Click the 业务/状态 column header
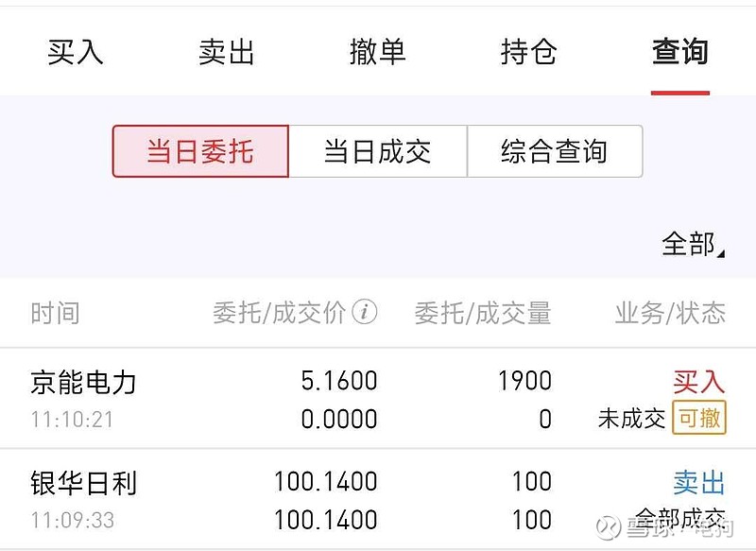Image resolution: width=756 pixels, height=551 pixels. click(x=670, y=313)
